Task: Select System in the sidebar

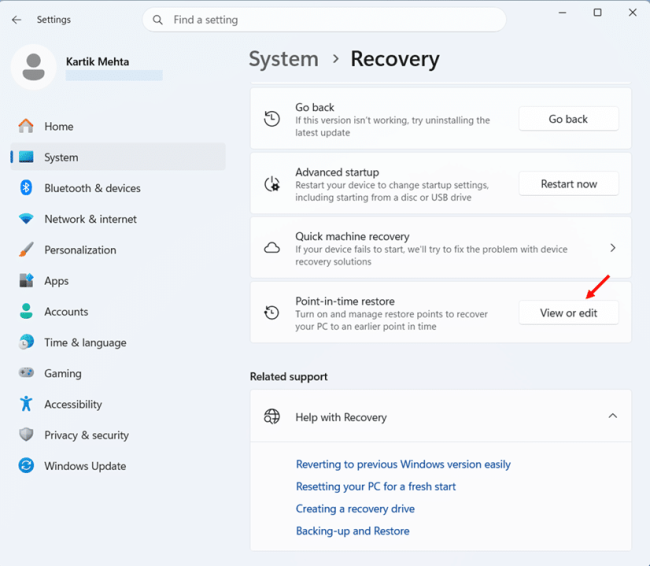Action: (118, 157)
